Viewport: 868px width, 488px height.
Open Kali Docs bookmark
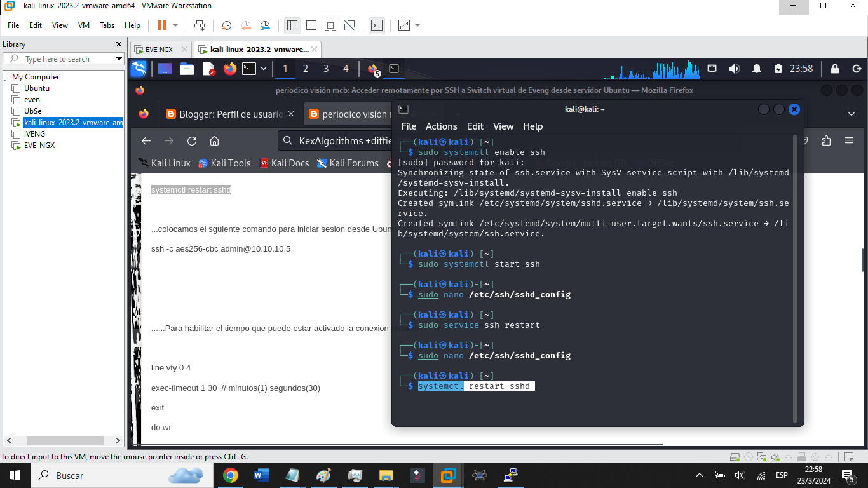point(284,163)
